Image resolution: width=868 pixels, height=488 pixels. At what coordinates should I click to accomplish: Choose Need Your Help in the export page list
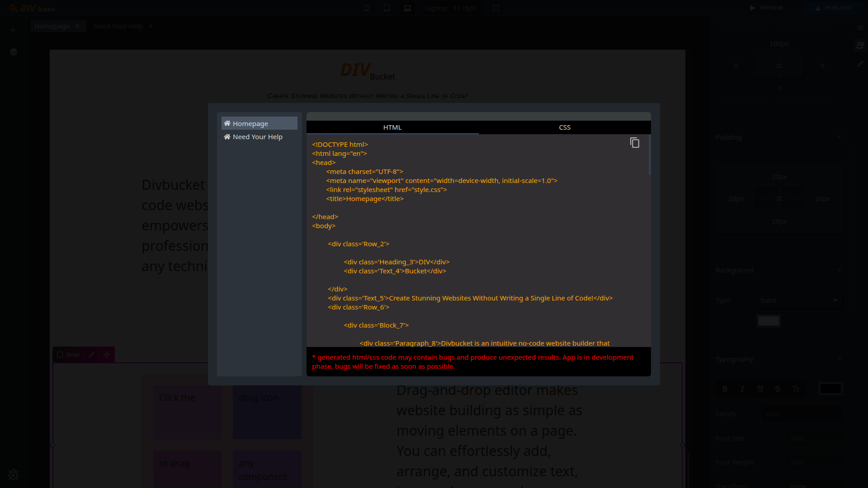point(259,136)
